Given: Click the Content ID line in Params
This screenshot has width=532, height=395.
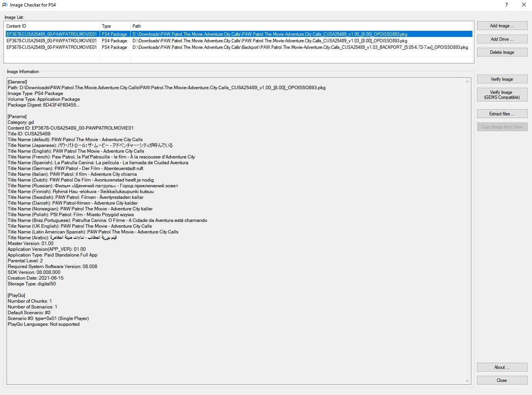Looking at the screenshot, I should tap(71, 128).
